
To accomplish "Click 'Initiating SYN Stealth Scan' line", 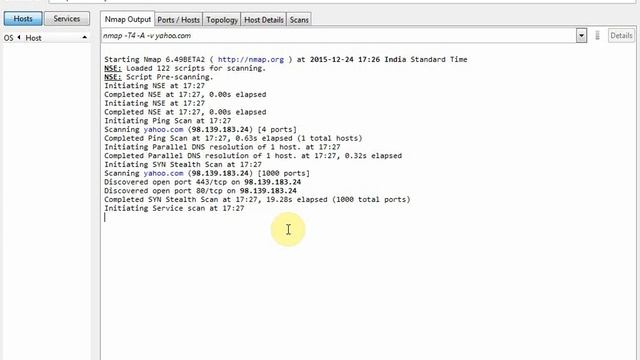I will click(x=183, y=164).
